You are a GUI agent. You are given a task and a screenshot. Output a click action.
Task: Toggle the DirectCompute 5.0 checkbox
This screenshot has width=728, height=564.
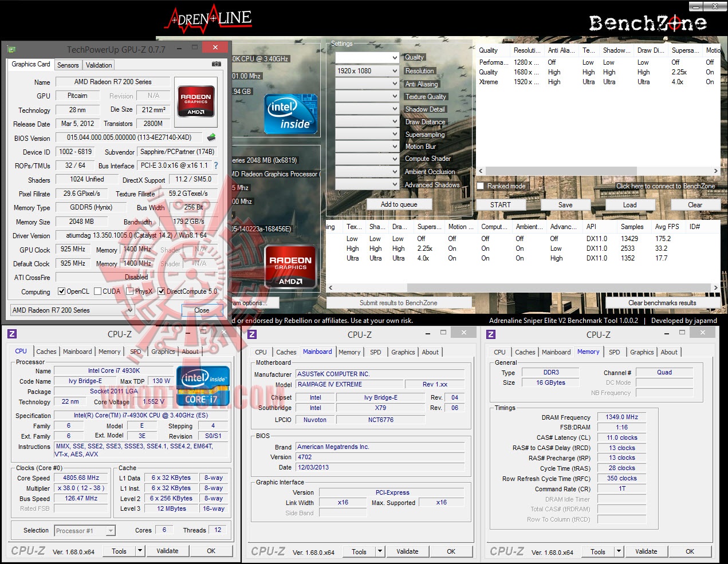[162, 291]
